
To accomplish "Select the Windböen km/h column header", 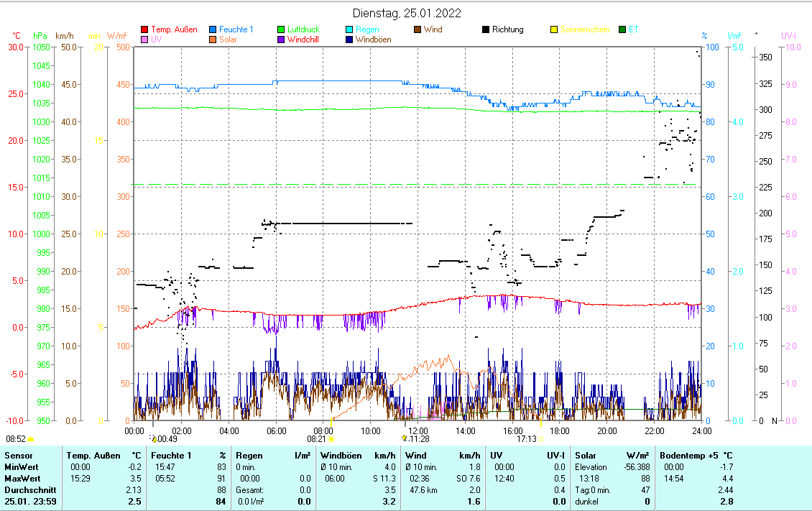I will click(357, 456).
